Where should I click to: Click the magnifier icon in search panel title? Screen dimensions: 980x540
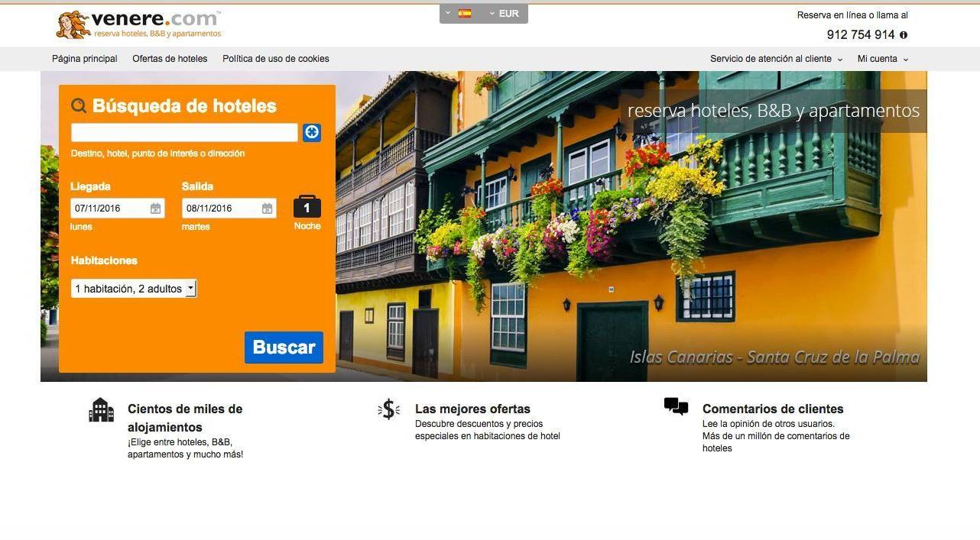79,106
